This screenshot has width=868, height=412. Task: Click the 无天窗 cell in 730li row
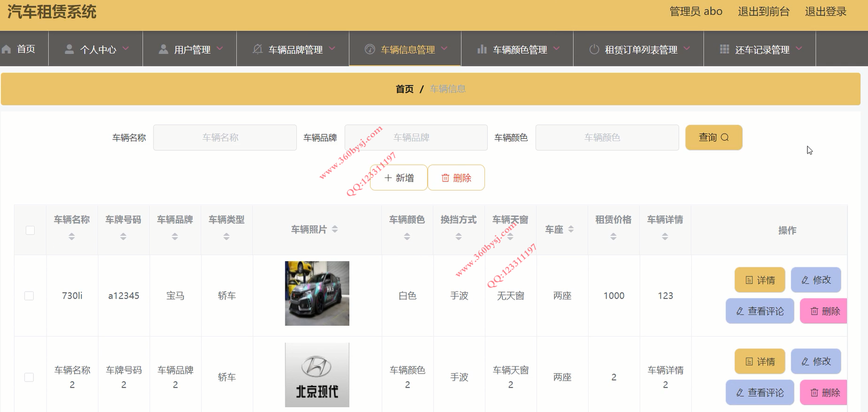510,296
